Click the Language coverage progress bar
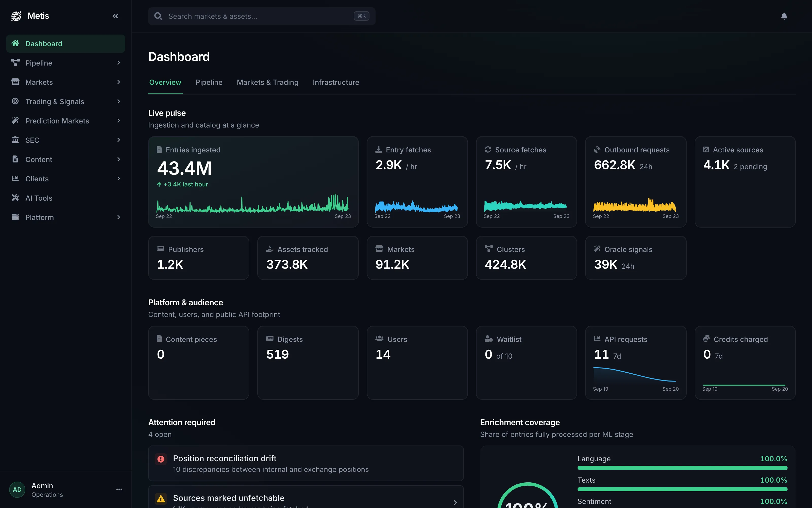 [x=682, y=468]
